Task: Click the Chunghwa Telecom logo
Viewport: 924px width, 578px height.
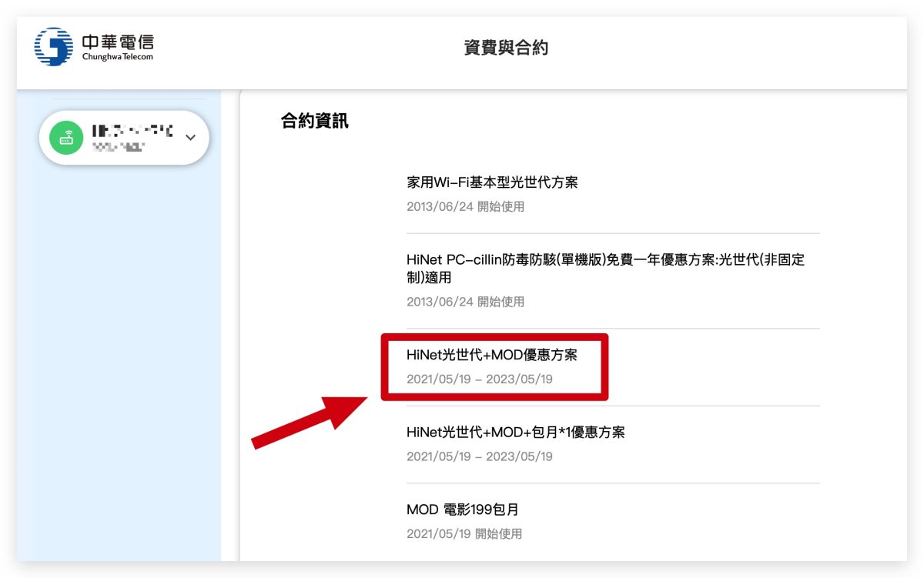Action: point(94,46)
